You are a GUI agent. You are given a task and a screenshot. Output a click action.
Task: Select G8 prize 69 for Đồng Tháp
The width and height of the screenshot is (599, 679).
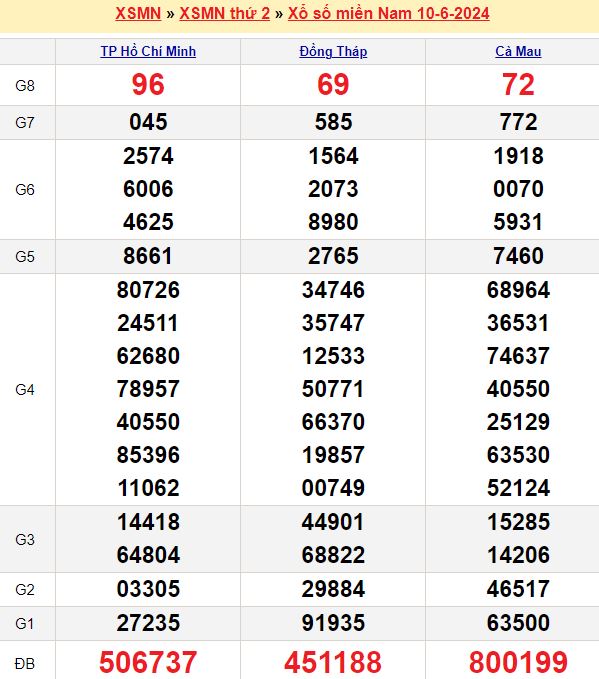(333, 84)
